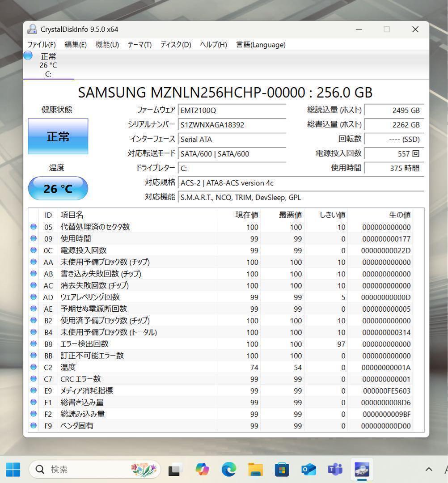448x483 pixels.
Task: Click the しきい値 column header
Action: pos(325,215)
